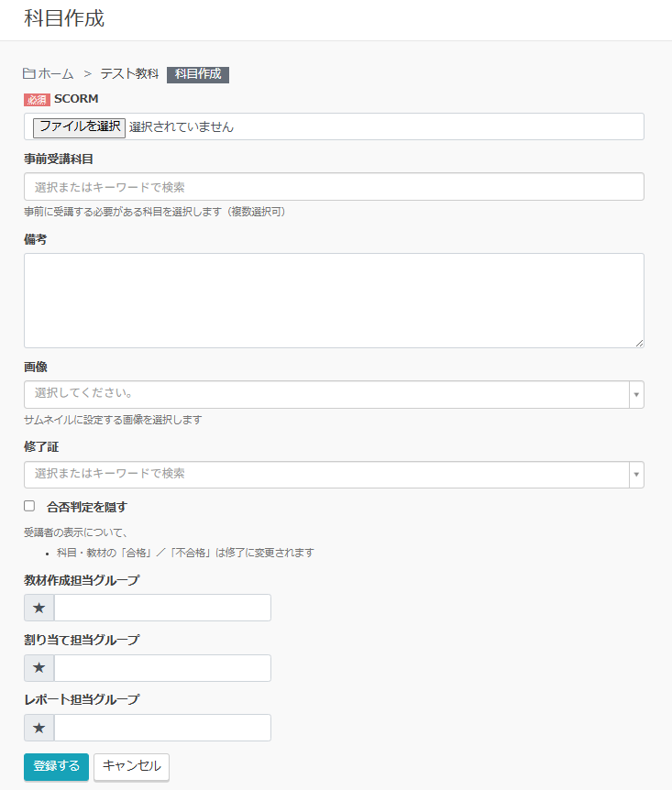Click the キャンセル button
Viewport: 672px width, 790px height.
(131, 766)
